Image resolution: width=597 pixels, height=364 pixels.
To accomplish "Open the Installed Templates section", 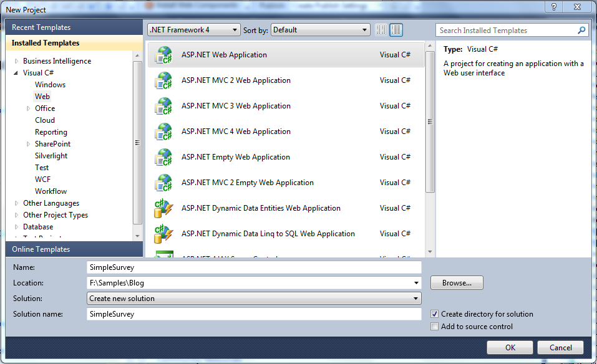I will tap(74, 43).
